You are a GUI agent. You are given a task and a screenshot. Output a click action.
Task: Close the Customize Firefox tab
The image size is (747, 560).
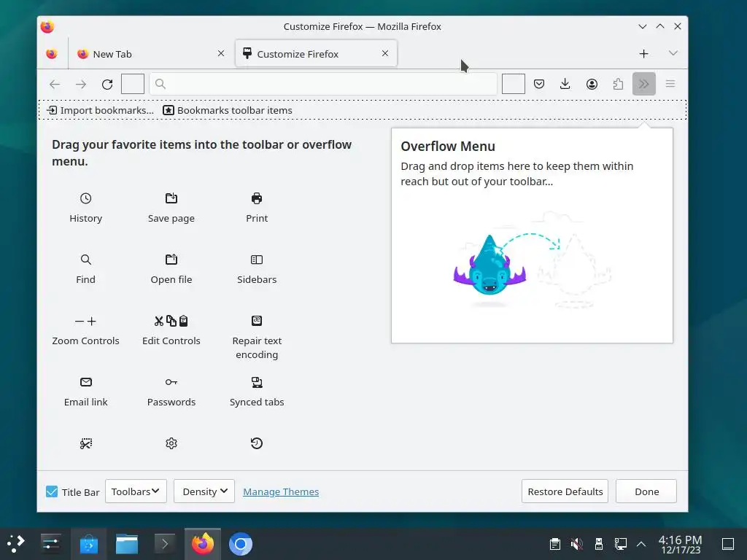(385, 53)
